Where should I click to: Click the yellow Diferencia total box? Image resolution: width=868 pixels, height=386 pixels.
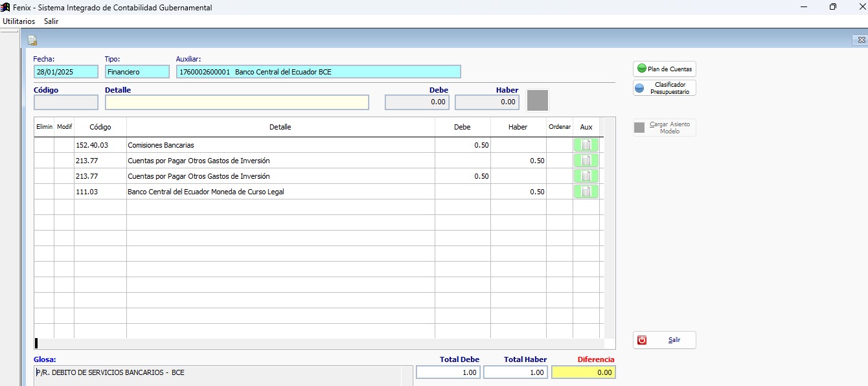(x=583, y=372)
